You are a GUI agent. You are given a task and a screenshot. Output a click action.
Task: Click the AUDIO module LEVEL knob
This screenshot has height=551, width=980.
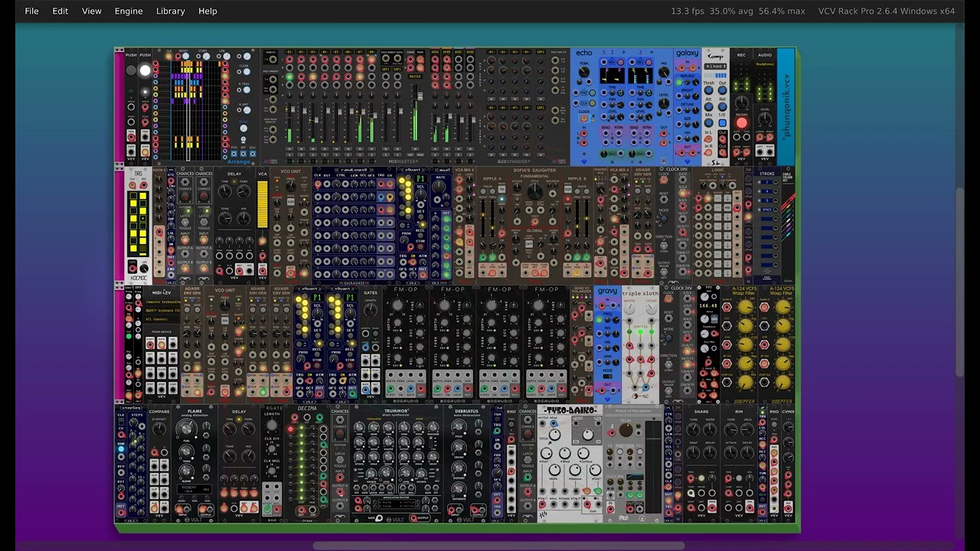(765, 119)
